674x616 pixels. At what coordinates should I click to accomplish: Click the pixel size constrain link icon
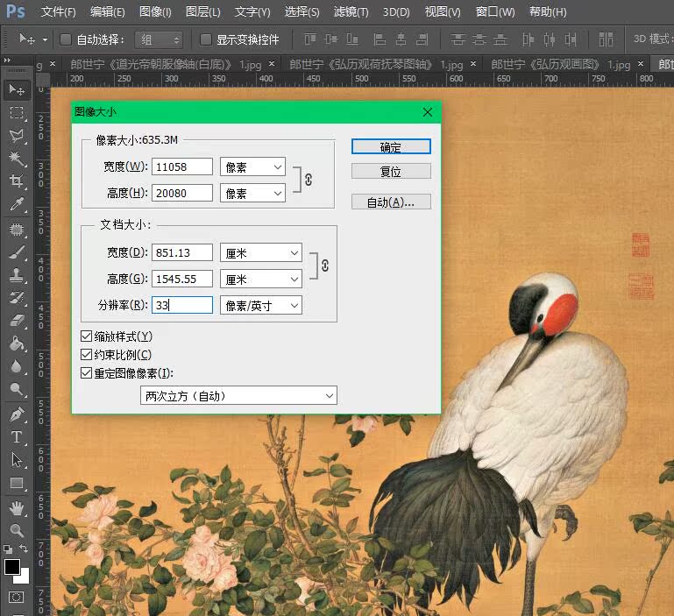309,180
